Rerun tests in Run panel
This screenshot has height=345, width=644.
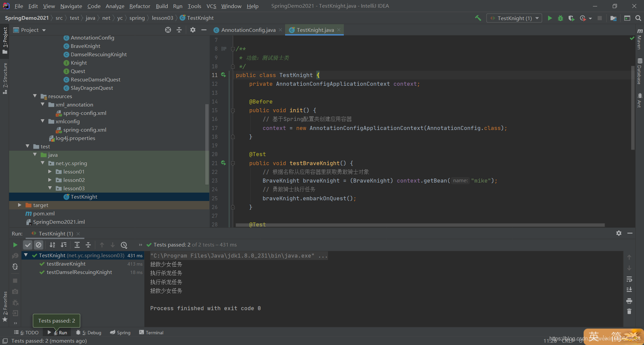pyautogui.click(x=15, y=245)
